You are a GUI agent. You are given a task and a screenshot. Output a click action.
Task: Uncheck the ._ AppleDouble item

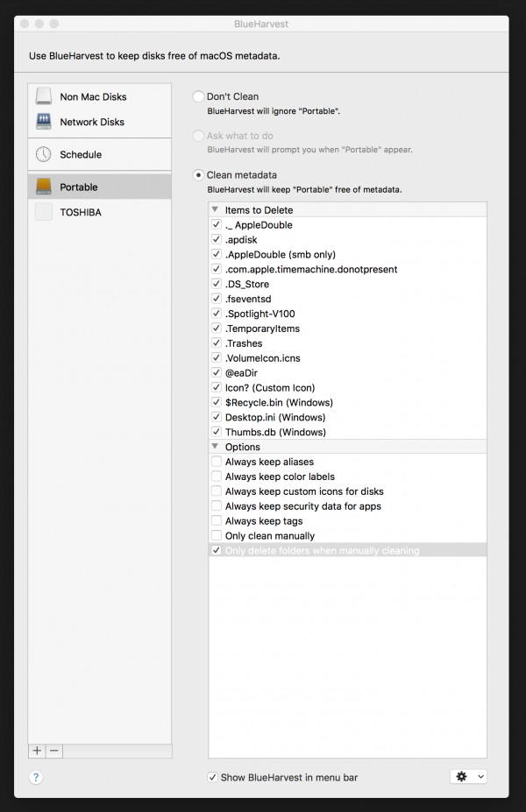point(217,225)
